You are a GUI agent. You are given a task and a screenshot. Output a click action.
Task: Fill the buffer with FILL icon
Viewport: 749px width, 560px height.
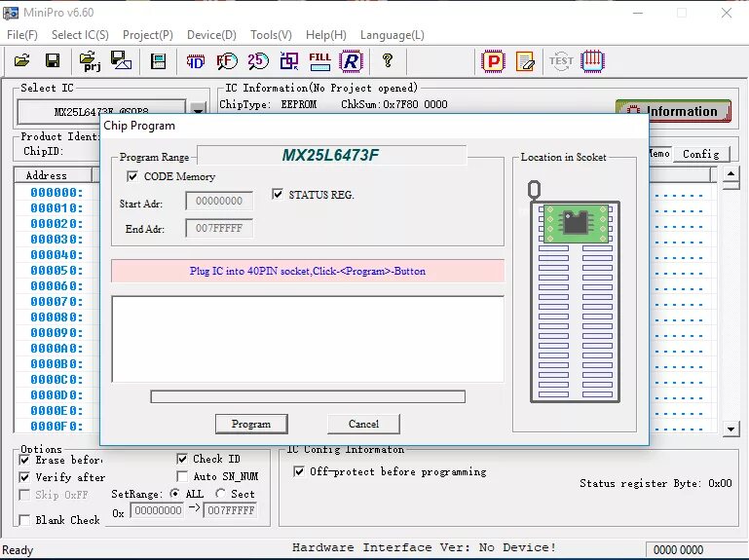pos(319,61)
